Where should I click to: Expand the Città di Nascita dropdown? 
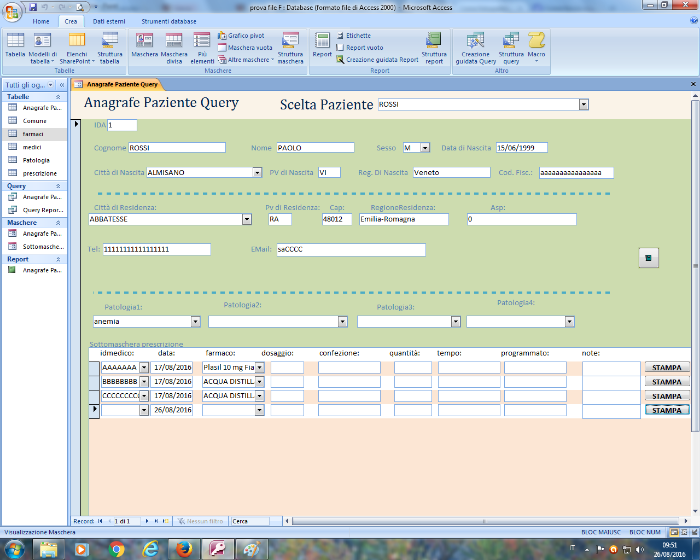pyautogui.click(x=257, y=172)
